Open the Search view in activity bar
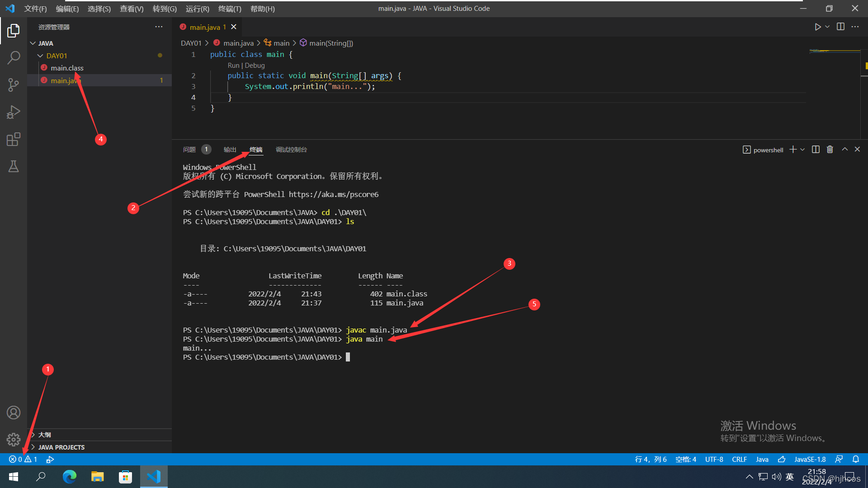 tap(14, 57)
